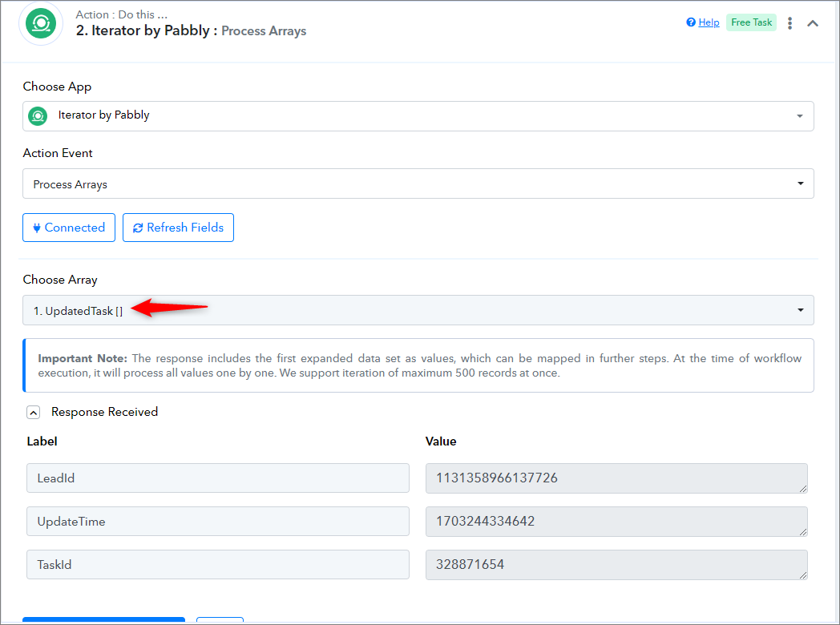Click the Response Received label
Viewport: 840px width, 625px height.
pyautogui.click(x=104, y=412)
